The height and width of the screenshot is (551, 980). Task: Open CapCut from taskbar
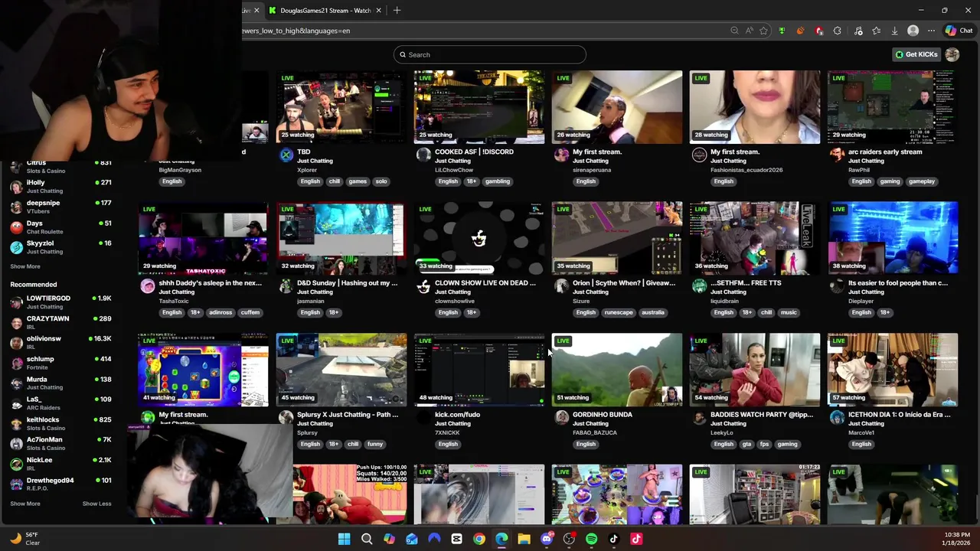tap(456, 539)
